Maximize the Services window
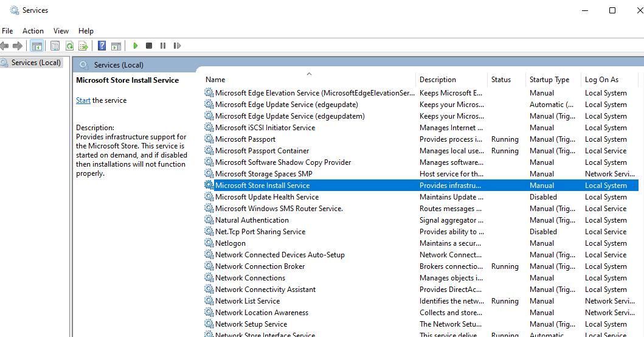The height and width of the screenshot is (337, 644). point(612,10)
